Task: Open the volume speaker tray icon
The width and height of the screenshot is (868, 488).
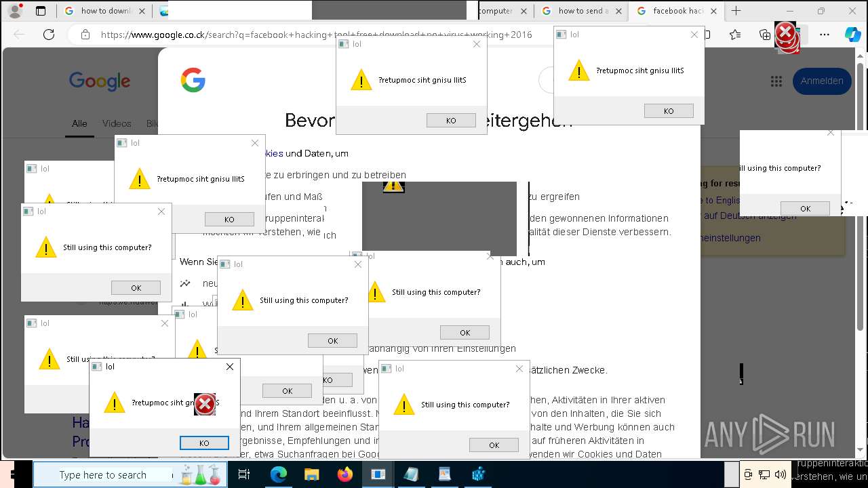Action: click(x=781, y=474)
